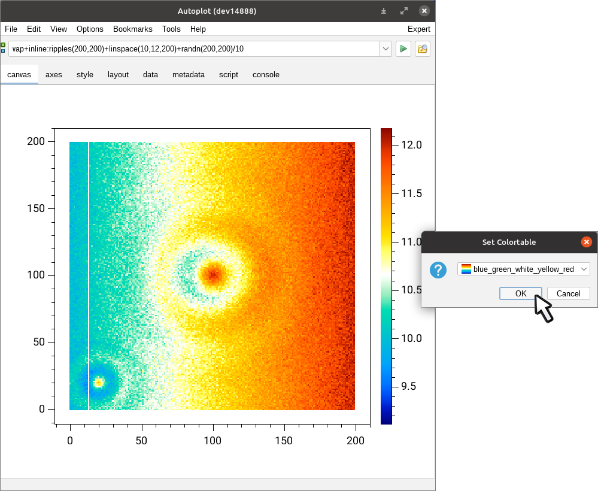Click the rainbow colortable icon in the combo box
This screenshot has width=598, height=491.
pos(466,269)
